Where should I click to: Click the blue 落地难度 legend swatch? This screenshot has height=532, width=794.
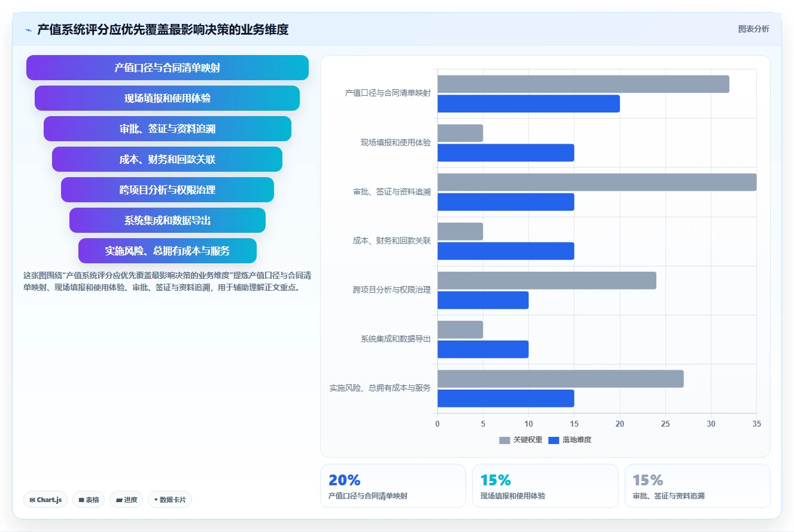pos(553,440)
